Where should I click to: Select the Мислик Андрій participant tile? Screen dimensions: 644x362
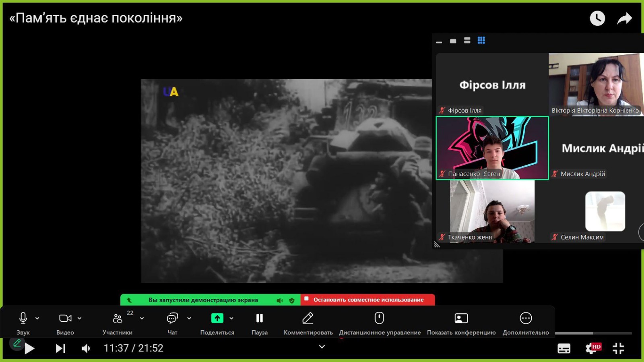pos(596,148)
